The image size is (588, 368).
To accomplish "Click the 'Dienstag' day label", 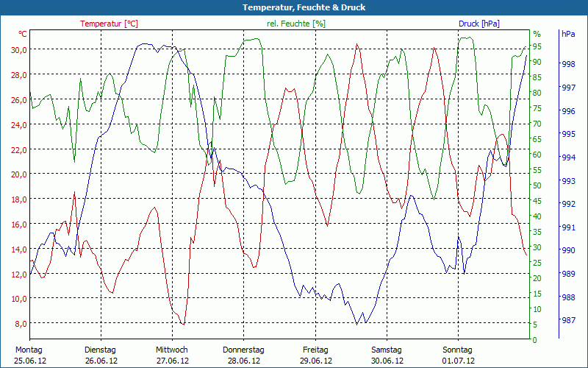I will point(100,350).
